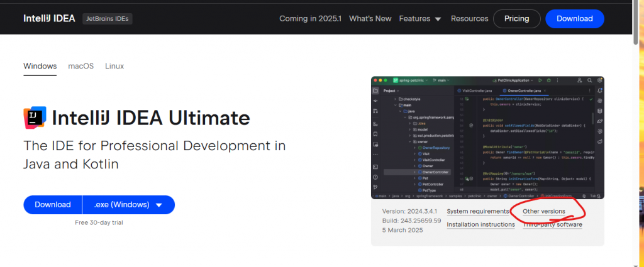Switch to the macOS tab
The image size is (644, 267).
pos(81,66)
